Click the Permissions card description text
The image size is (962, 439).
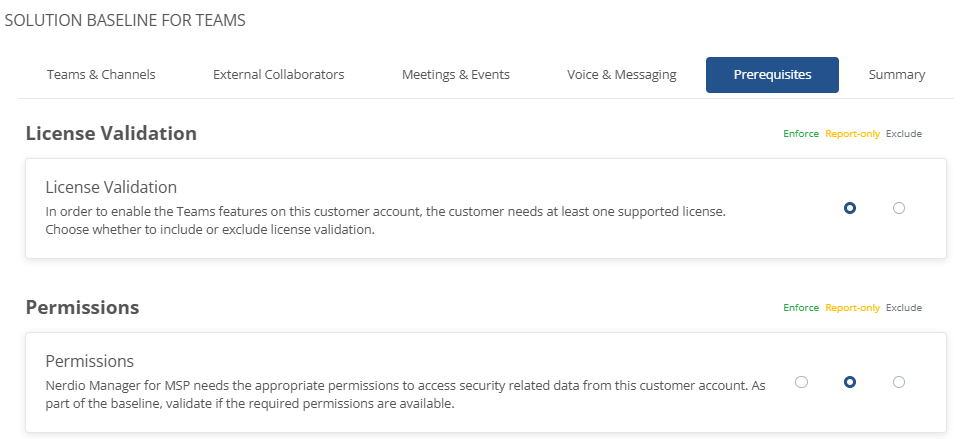(406, 395)
